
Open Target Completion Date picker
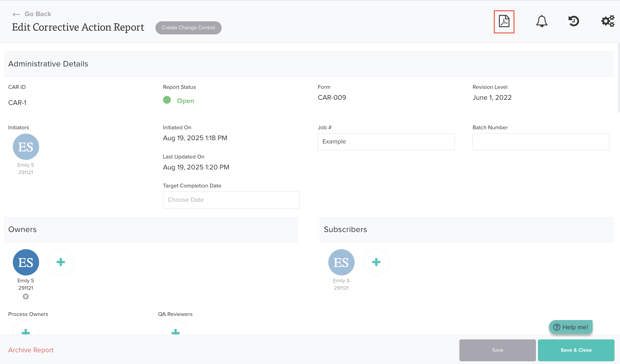tap(231, 200)
